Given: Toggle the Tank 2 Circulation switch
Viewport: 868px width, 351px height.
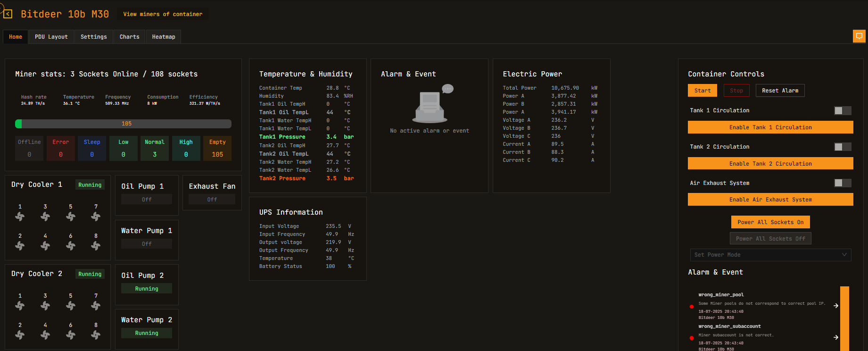Looking at the screenshot, I should (x=842, y=147).
